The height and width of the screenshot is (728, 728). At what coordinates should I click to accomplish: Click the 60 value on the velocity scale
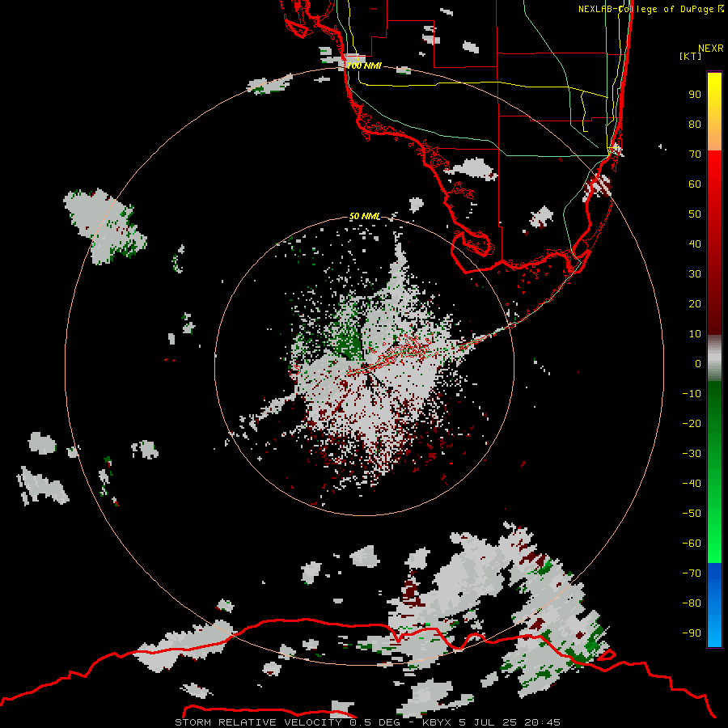click(x=695, y=184)
